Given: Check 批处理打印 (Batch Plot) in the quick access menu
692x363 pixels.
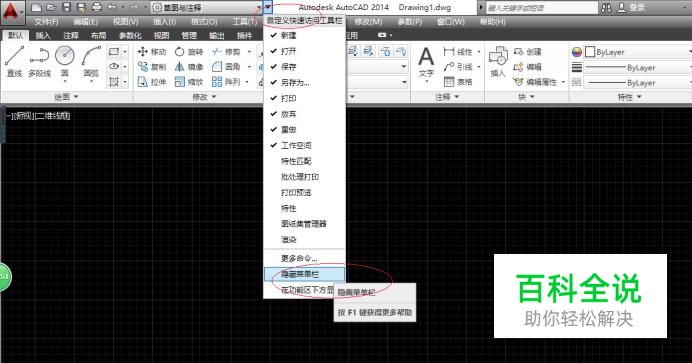Looking at the screenshot, I should click(x=304, y=176).
